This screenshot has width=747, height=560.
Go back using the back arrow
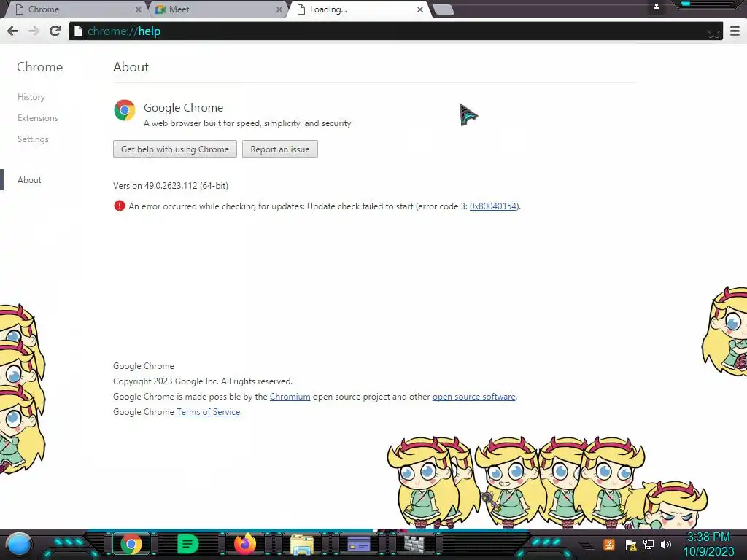13,31
